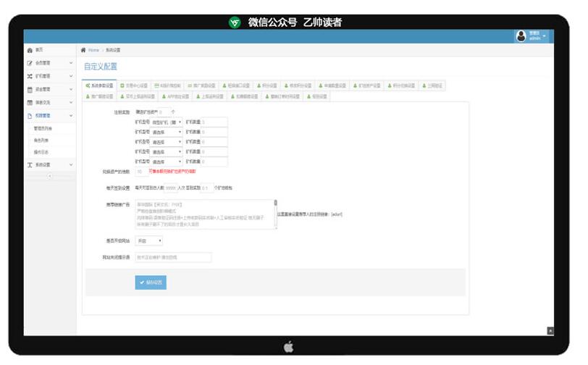The image size is (588, 365).
Task: Click the daily sign-in count input 9999
Action: click(x=171, y=188)
